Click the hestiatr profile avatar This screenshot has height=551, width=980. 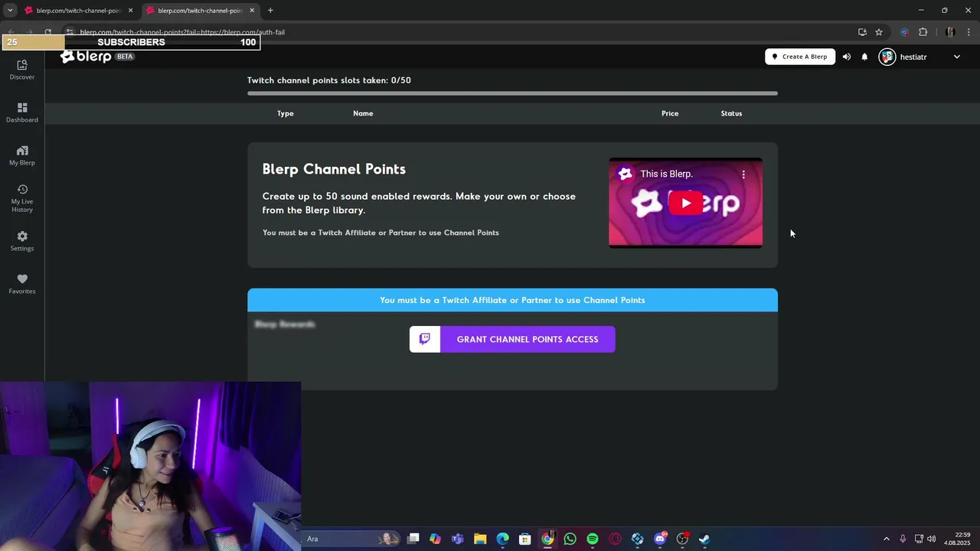click(887, 57)
